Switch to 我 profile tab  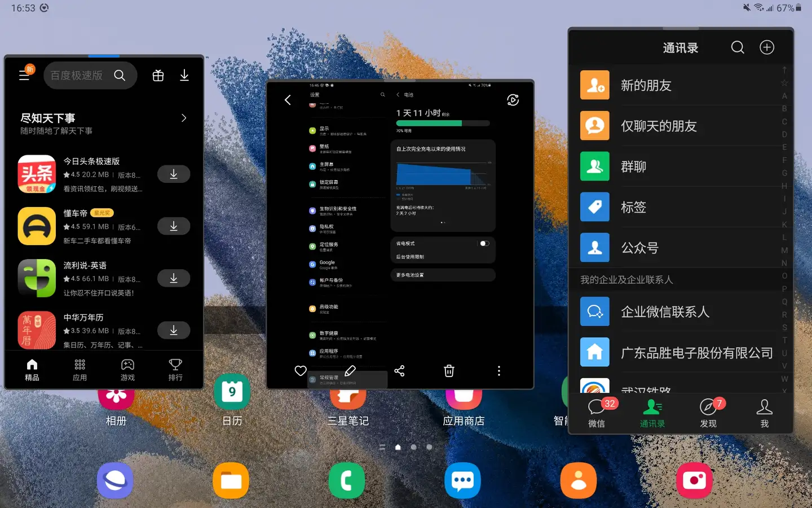coord(764,413)
